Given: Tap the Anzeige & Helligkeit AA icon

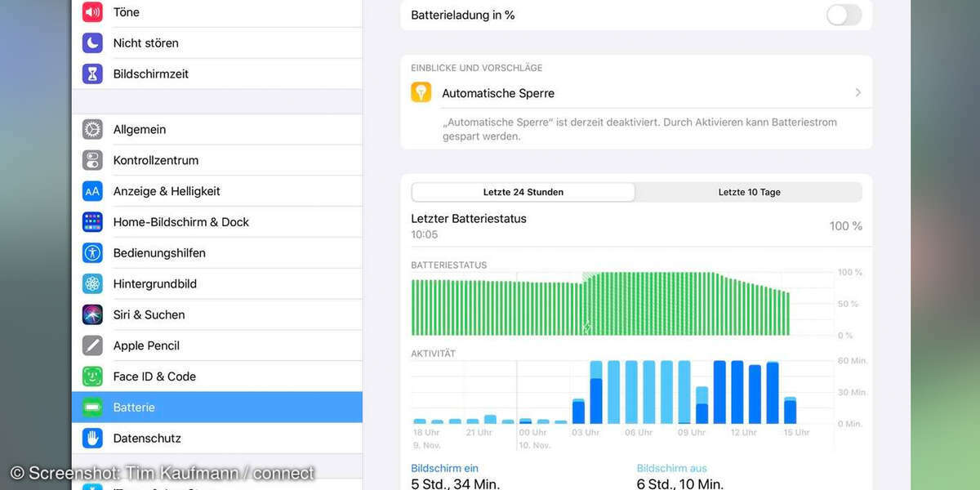Looking at the screenshot, I should point(92,191).
